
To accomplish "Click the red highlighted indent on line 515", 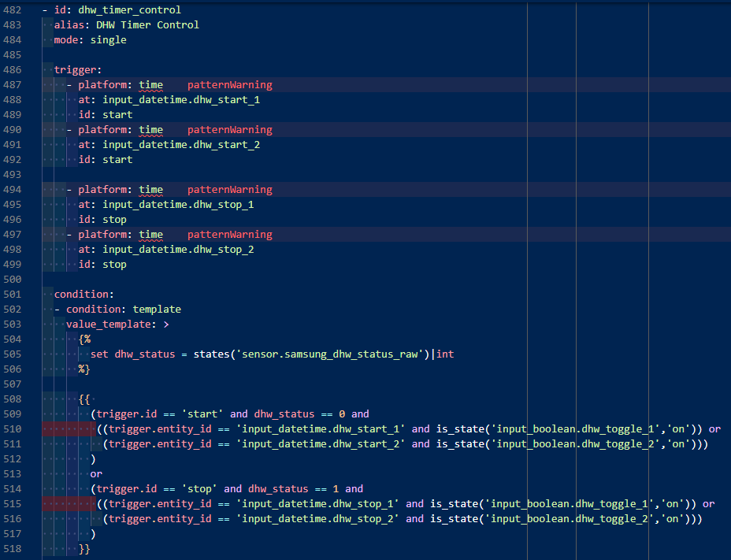I will [69, 504].
